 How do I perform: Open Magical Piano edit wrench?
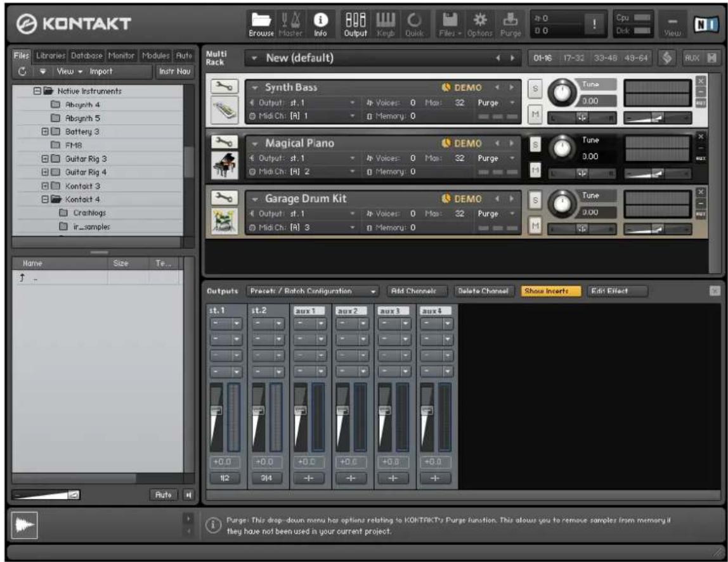point(224,141)
